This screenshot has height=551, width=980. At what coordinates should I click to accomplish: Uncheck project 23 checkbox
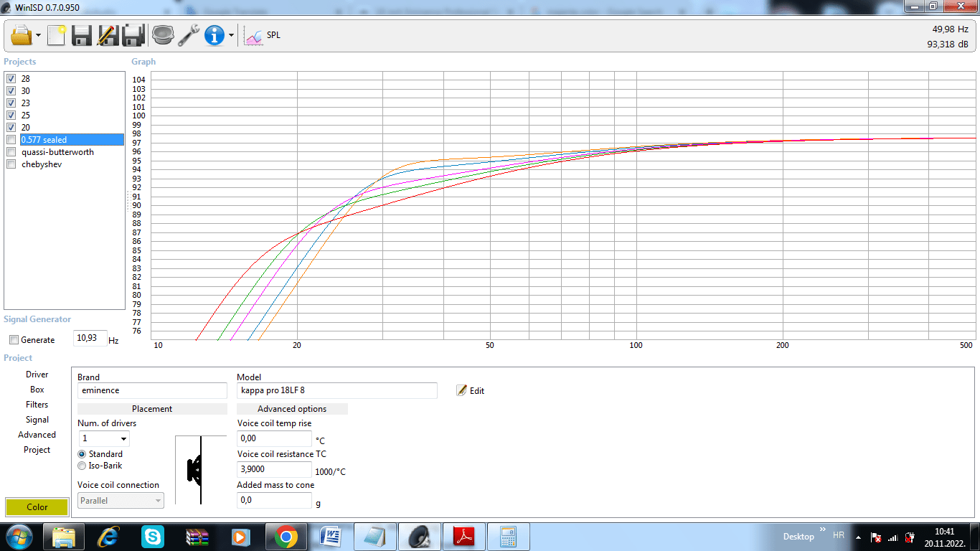[11, 103]
